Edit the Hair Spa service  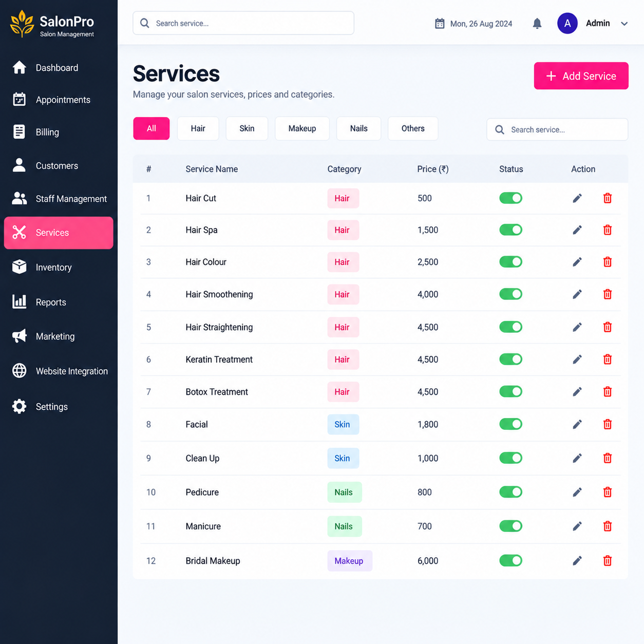coord(577,230)
